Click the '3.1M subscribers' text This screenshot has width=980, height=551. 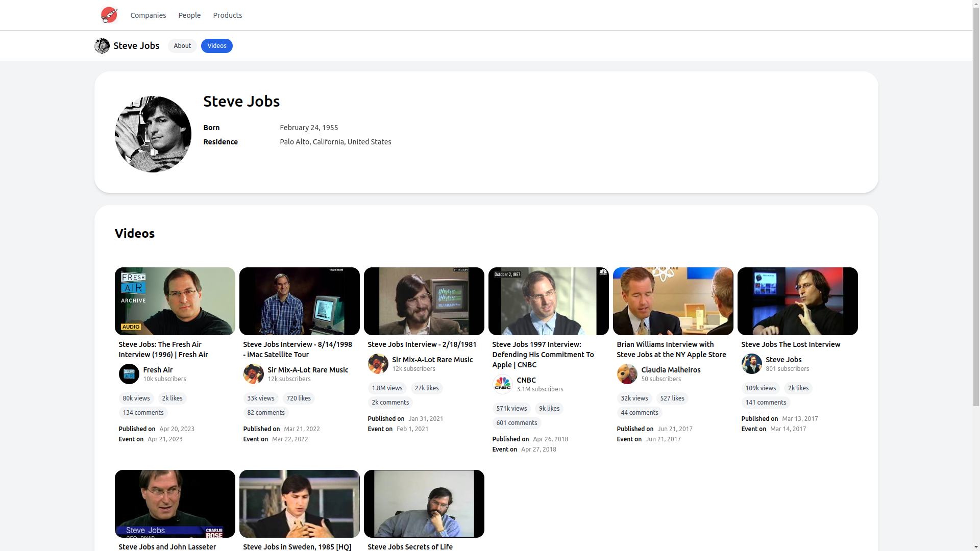tap(540, 389)
